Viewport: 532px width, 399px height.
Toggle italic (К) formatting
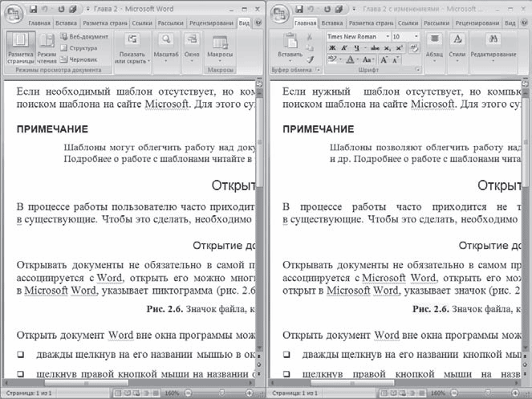343,48
